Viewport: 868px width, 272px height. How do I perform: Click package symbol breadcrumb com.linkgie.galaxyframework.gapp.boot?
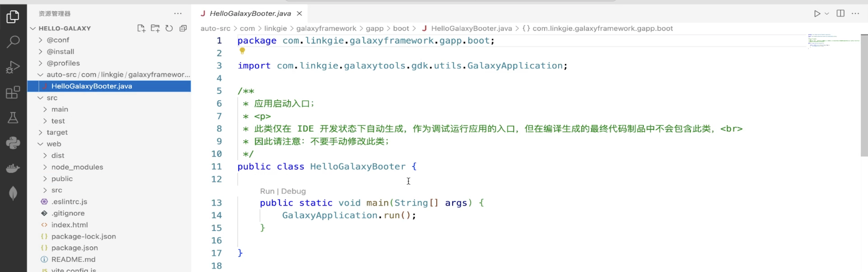pyautogui.click(x=597, y=28)
